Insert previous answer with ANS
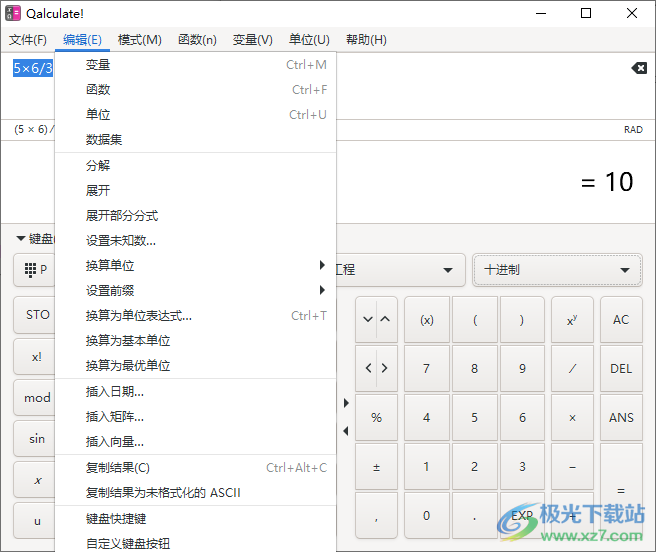This screenshot has width=656, height=552. (621, 418)
